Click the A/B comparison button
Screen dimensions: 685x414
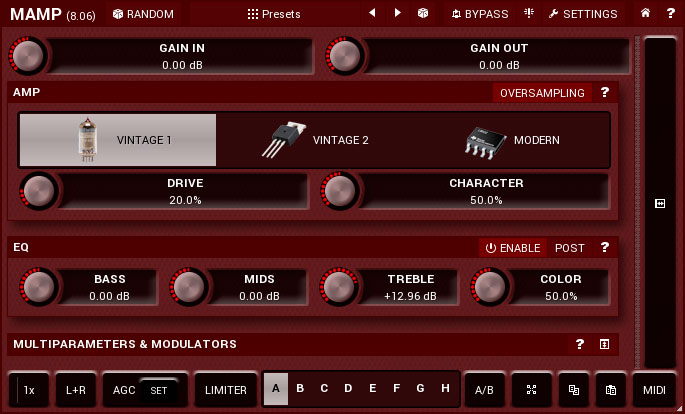coord(484,390)
